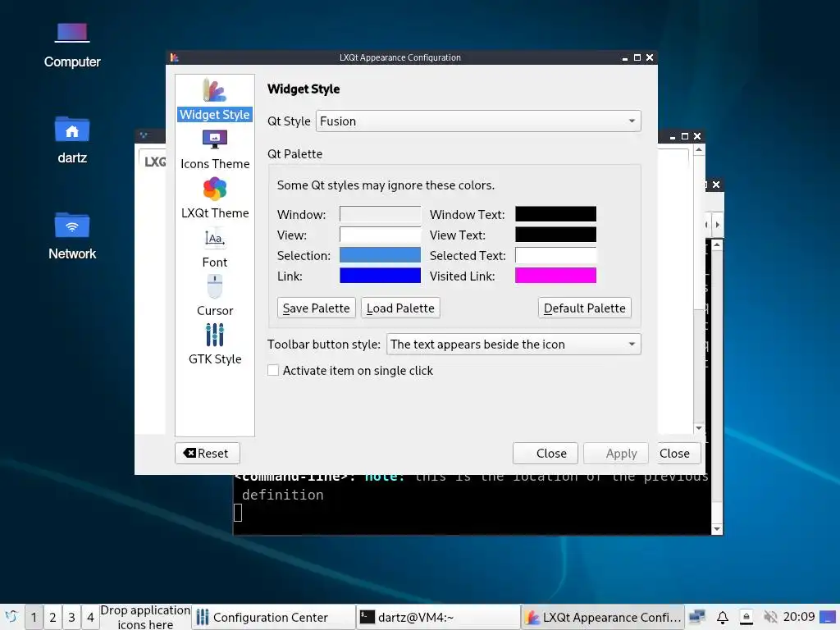Switch to the dartz@VM4 terminal taskbar item
Image resolution: width=840 pixels, height=630 pixels.
[x=437, y=617]
